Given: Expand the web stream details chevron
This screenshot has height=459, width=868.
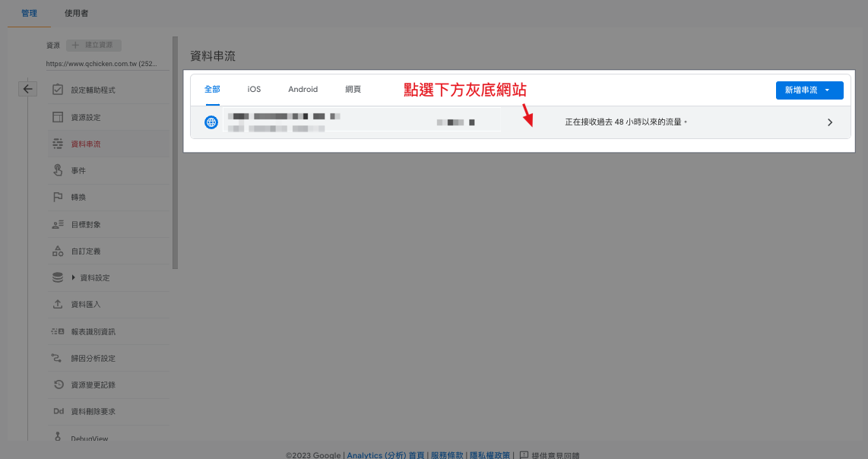Looking at the screenshot, I should [x=830, y=122].
